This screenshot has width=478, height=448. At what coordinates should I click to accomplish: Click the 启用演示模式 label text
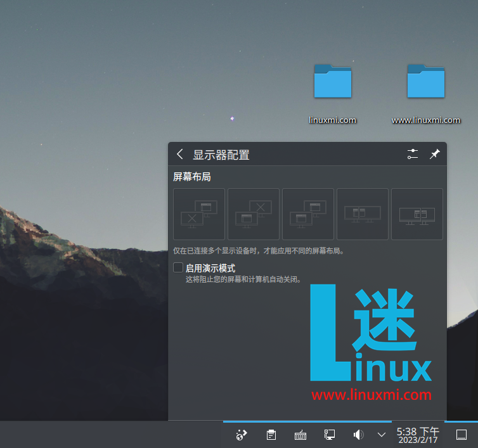coord(210,268)
